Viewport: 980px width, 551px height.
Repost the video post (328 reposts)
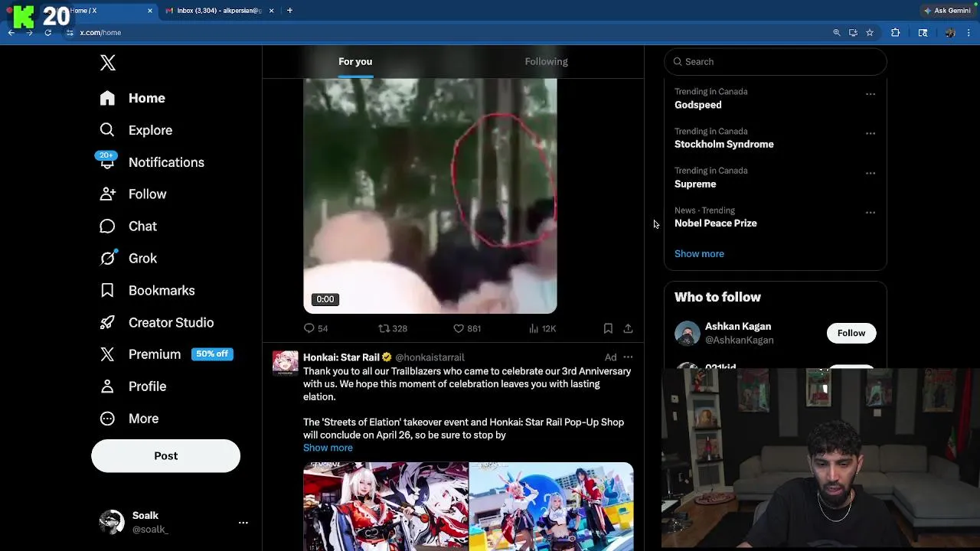[x=393, y=328]
